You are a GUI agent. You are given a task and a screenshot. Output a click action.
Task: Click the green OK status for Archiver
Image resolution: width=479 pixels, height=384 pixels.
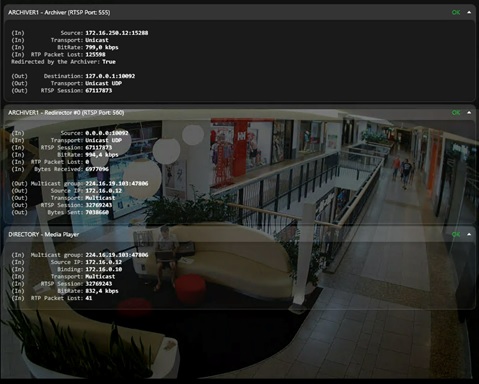click(x=456, y=13)
